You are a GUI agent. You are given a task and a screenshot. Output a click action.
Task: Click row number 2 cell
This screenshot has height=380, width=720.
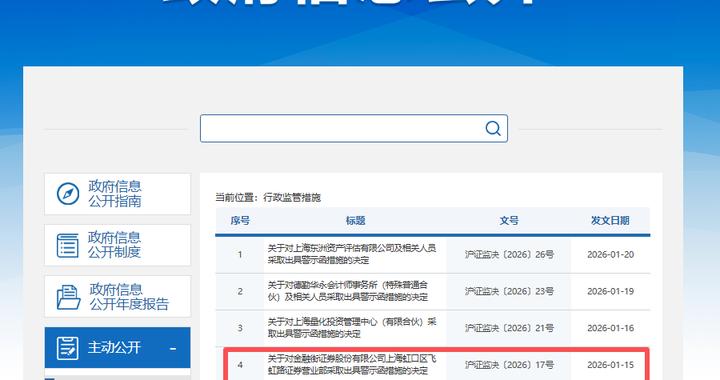click(x=240, y=291)
